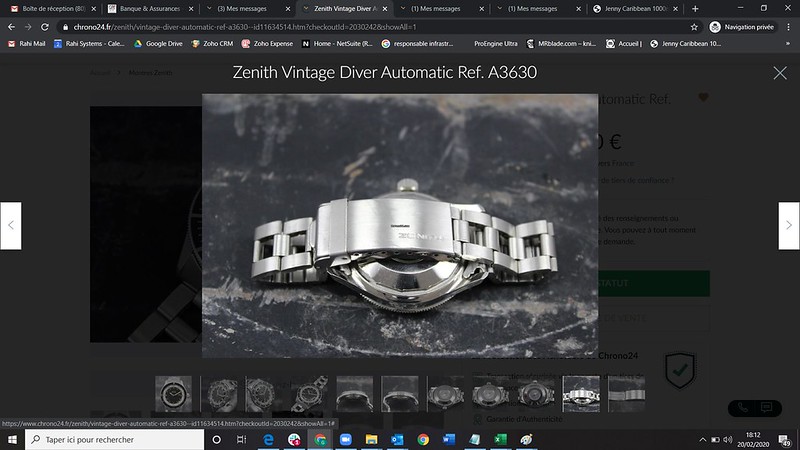Open Zoom app from taskbar
This screenshot has width=800, height=450.
coord(345,439)
